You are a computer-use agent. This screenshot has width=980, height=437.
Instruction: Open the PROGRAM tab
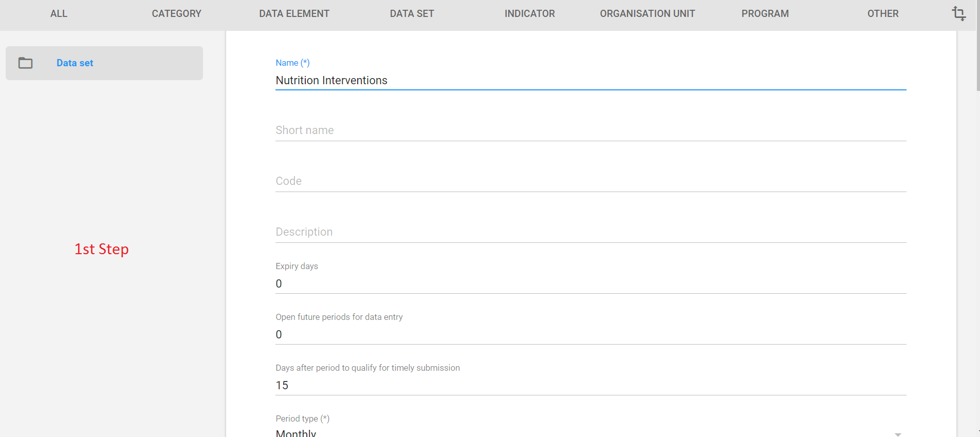[765, 14]
